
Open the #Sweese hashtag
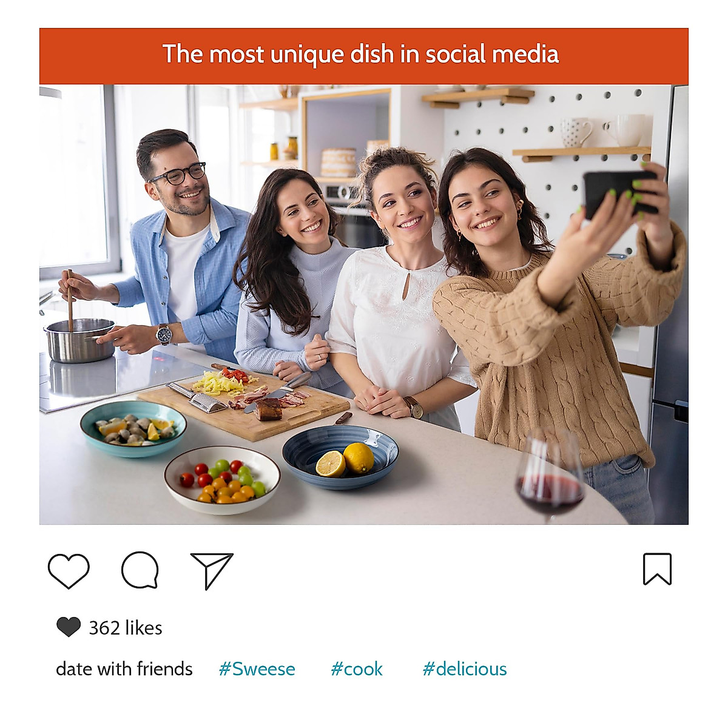point(257,669)
